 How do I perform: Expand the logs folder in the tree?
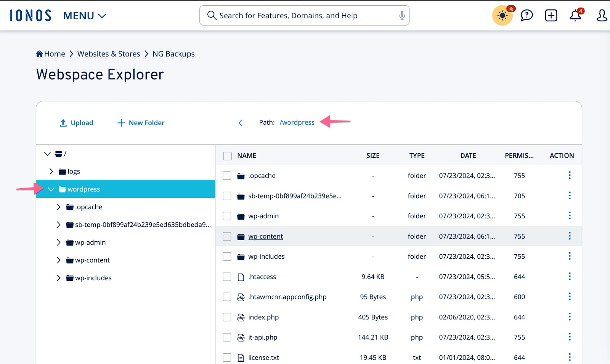click(51, 172)
